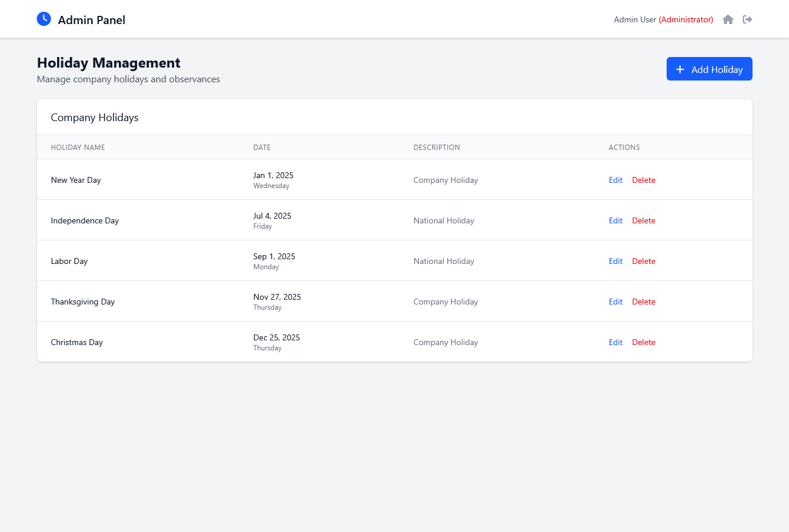Delete the New Year Day holiday
This screenshot has width=789, height=532.
point(644,180)
